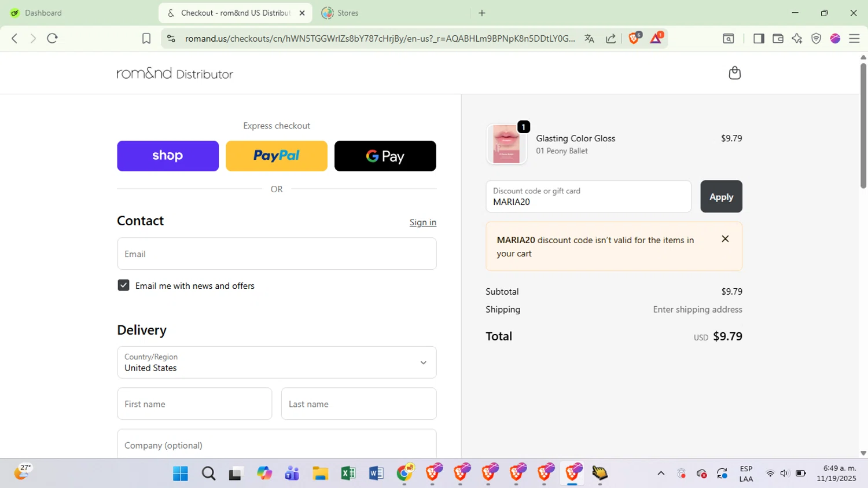Open Microsoft Teams from the taskbar

pyautogui.click(x=292, y=474)
